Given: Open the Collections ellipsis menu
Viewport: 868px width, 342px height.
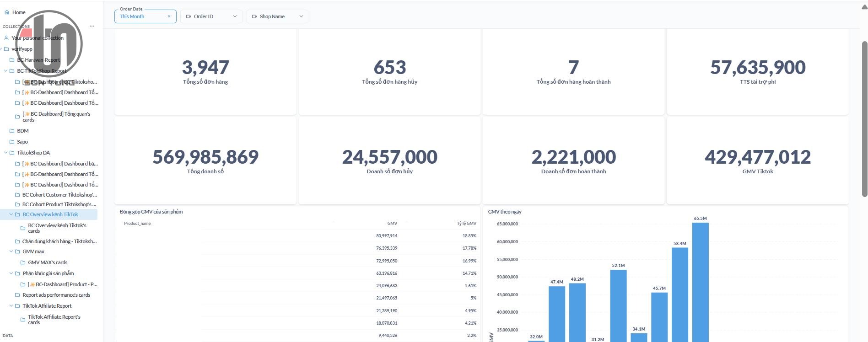Looking at the screenshot, I should [92, 26].
